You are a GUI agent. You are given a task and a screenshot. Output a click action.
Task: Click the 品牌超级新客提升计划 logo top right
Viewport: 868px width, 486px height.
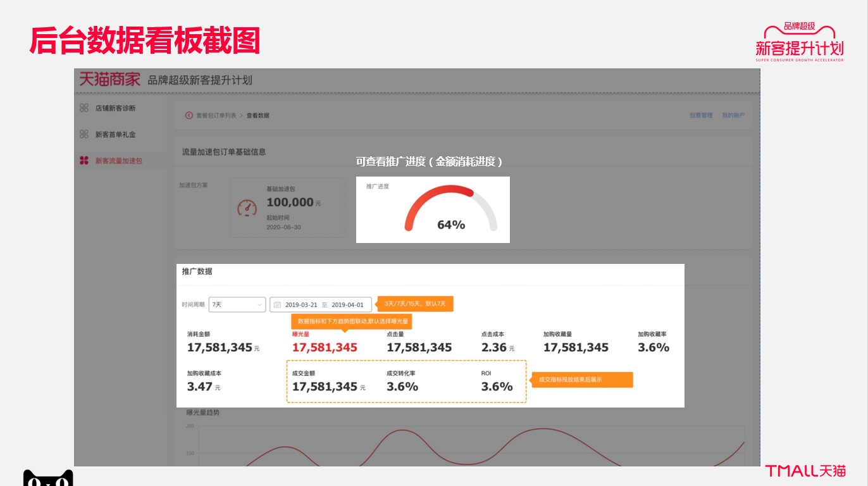click(x=800, y=42)
